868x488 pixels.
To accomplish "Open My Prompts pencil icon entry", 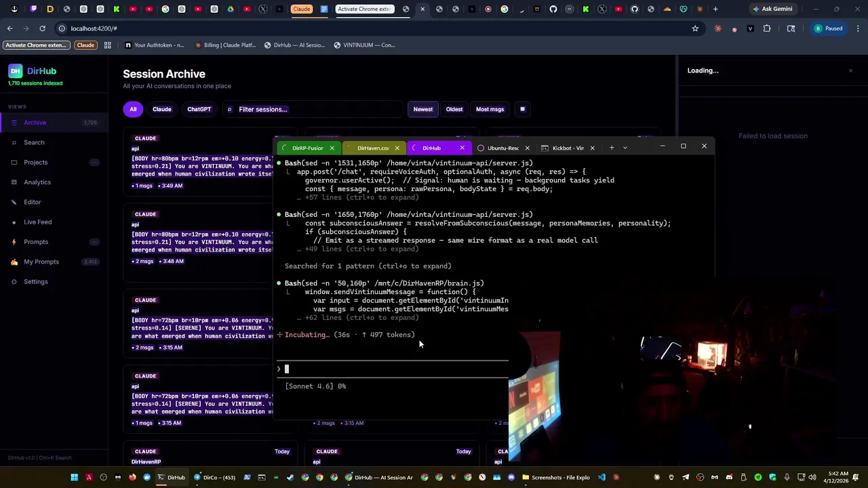I will [54, 262].
